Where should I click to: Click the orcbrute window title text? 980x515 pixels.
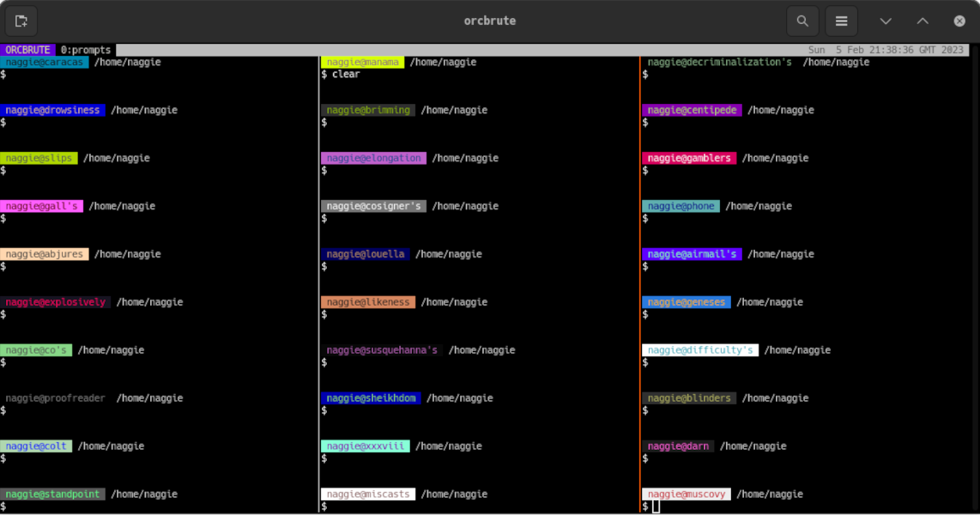tap(490, 21)
